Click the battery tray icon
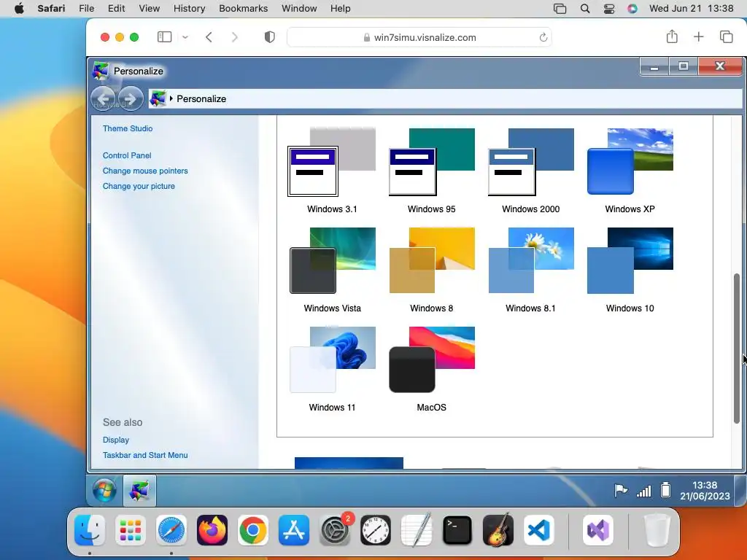Viewport: 747px width, 560px height. point(665,489)
